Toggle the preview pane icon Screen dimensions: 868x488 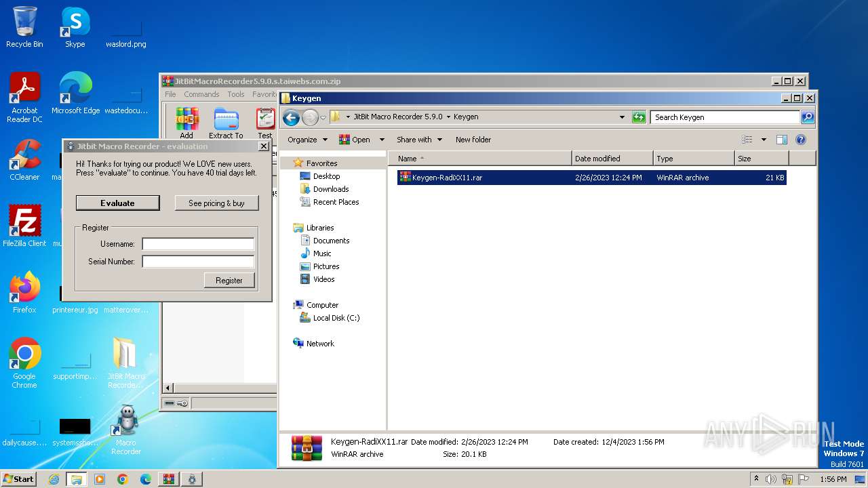pos(781,140)
